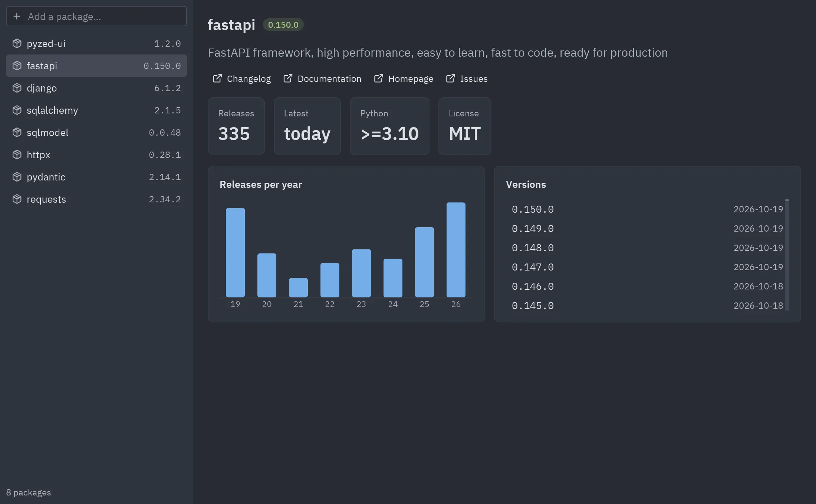
Task: Click the requests package cube icon
Action: (17, 199)
